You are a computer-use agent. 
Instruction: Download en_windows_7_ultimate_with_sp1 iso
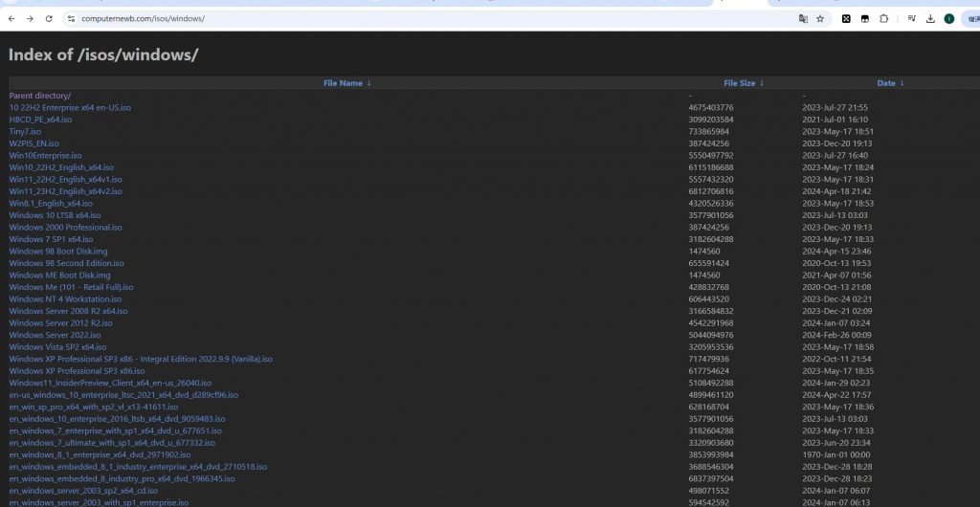click(112, 443)
